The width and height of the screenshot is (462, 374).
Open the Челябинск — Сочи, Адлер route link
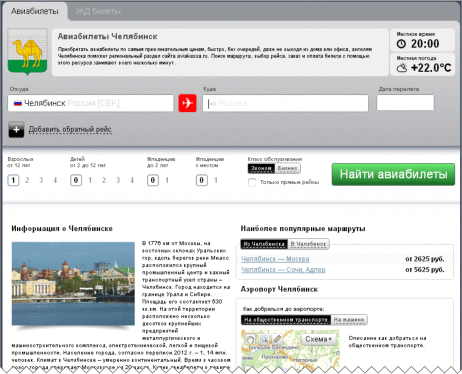pyautogui.click(x=283, y=270)
